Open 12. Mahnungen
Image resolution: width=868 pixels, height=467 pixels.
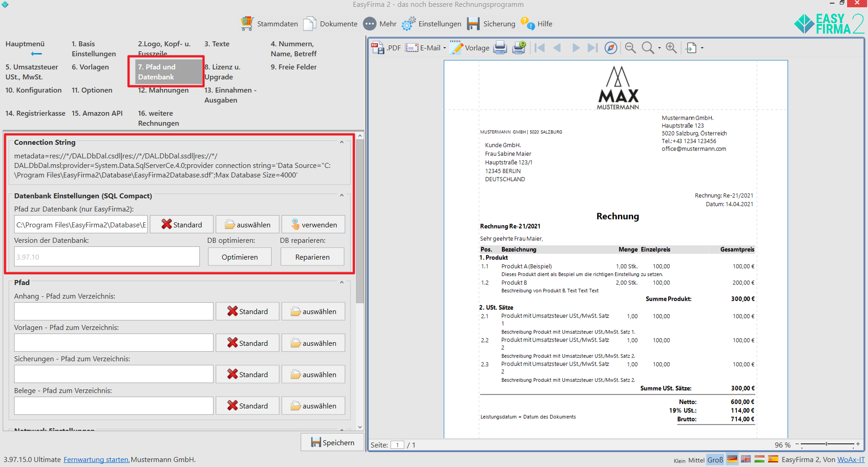pos(163,90)
